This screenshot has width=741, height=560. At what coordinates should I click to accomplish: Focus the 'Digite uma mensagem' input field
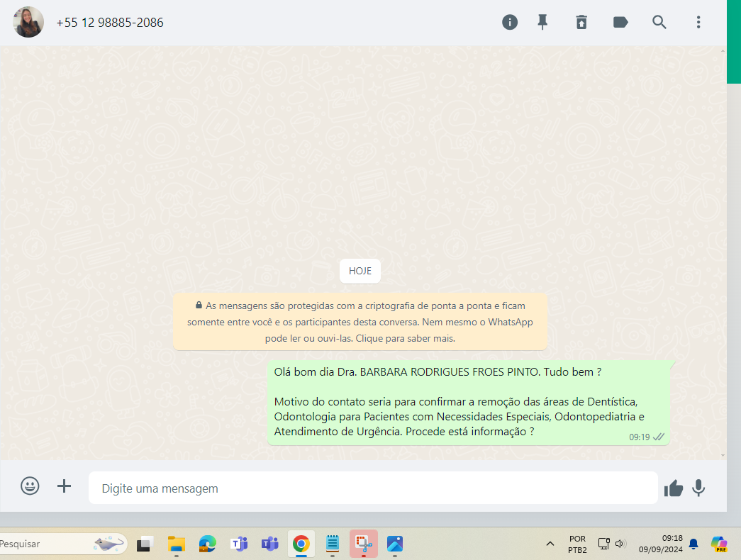tap(373, 488)
